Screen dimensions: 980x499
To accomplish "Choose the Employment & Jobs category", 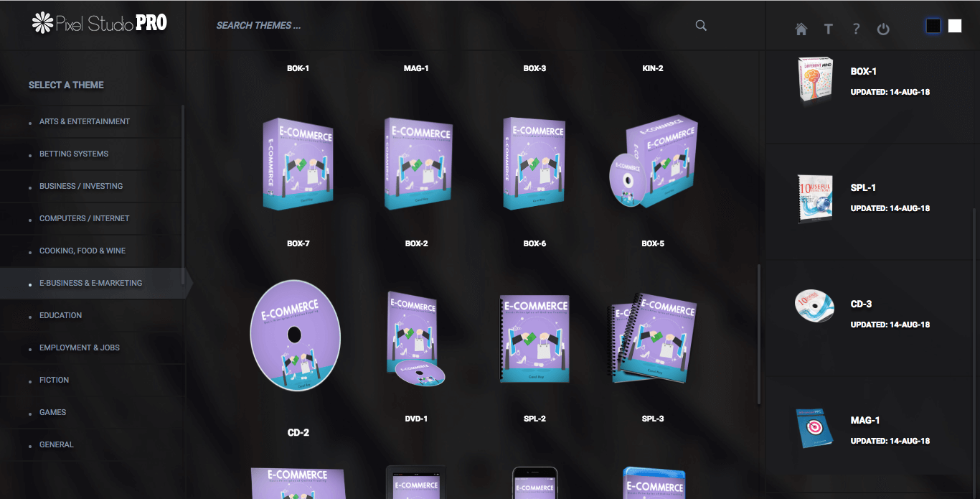I will tap(92, 348).
